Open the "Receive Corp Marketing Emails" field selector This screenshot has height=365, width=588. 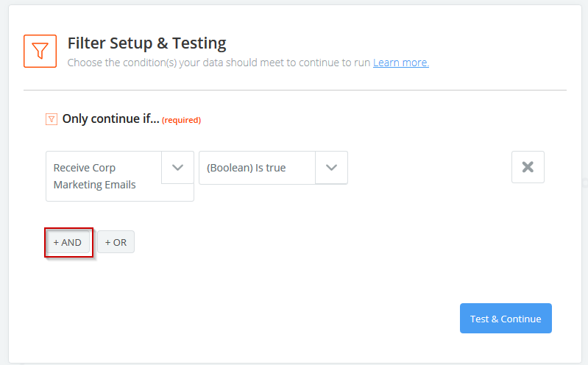pos(103,176)
